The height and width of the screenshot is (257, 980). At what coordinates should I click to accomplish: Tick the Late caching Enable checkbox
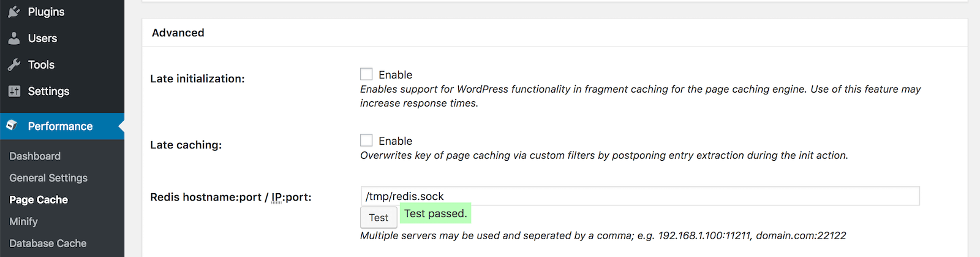(x=366, y=140)
